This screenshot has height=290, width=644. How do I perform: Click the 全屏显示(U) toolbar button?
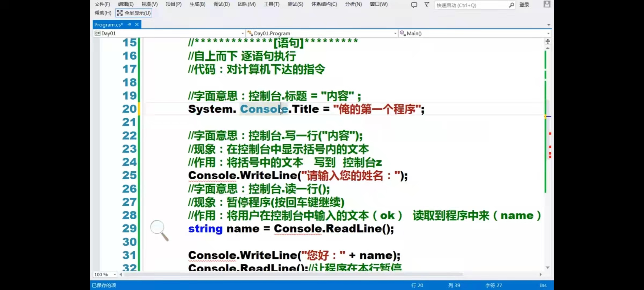tap(133, 13)
